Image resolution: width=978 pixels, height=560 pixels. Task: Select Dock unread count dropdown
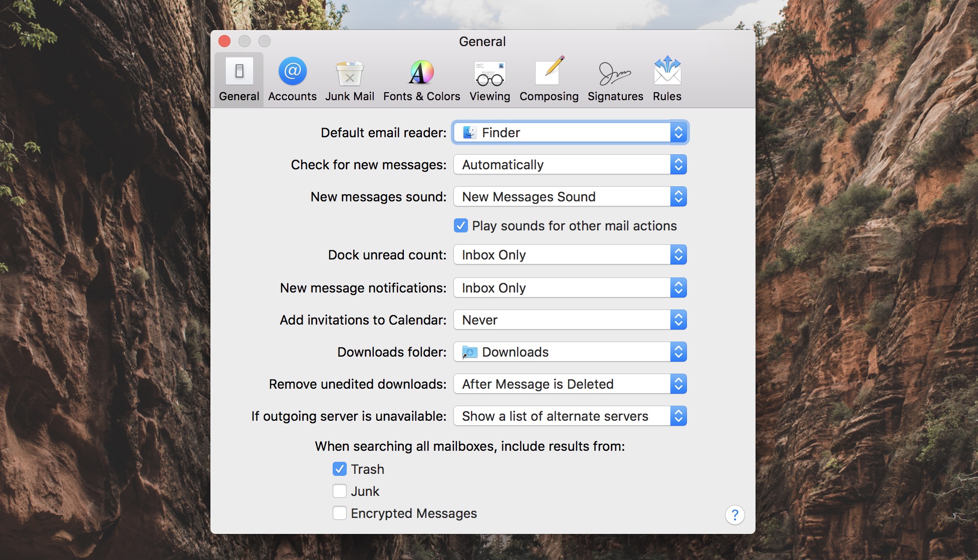click(x=570, y=254)
